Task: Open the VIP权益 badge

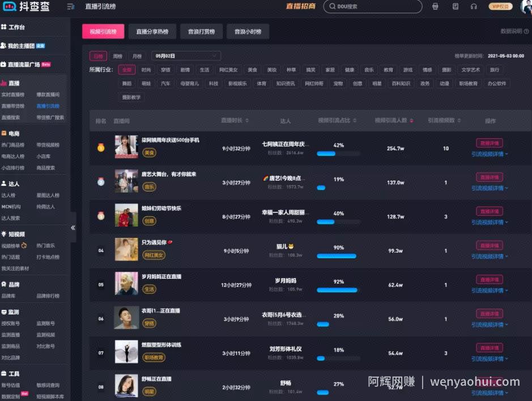Action: (500, 6)
